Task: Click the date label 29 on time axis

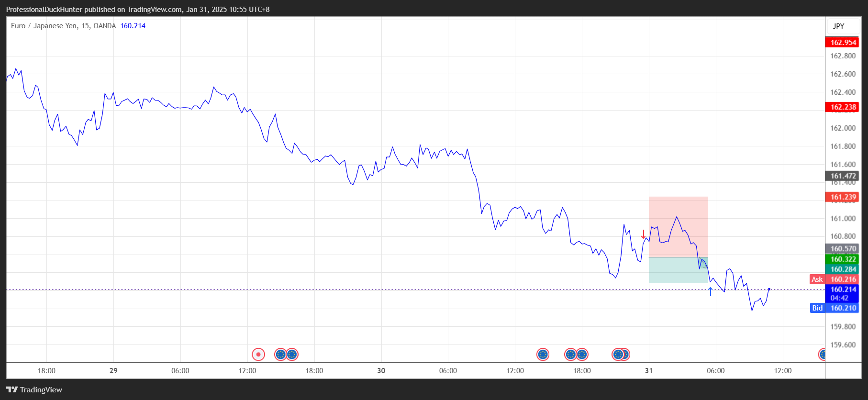Action: (113, 371)
